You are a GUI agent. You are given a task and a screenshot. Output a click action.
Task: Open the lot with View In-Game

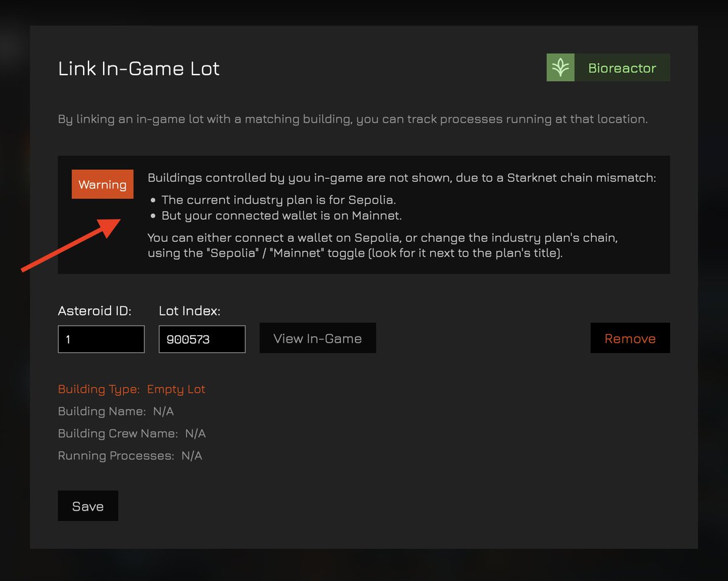318,338
